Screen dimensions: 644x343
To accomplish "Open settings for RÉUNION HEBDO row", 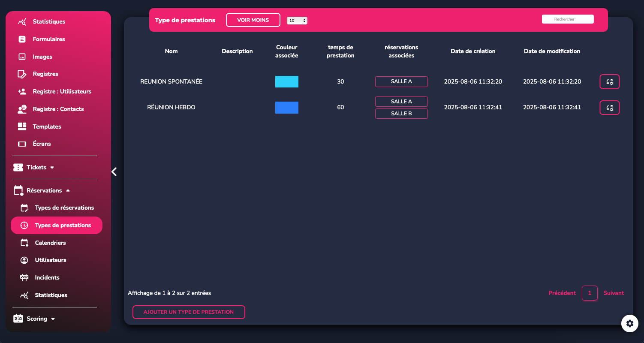I will pyautogui.click(x=609, y=108).
